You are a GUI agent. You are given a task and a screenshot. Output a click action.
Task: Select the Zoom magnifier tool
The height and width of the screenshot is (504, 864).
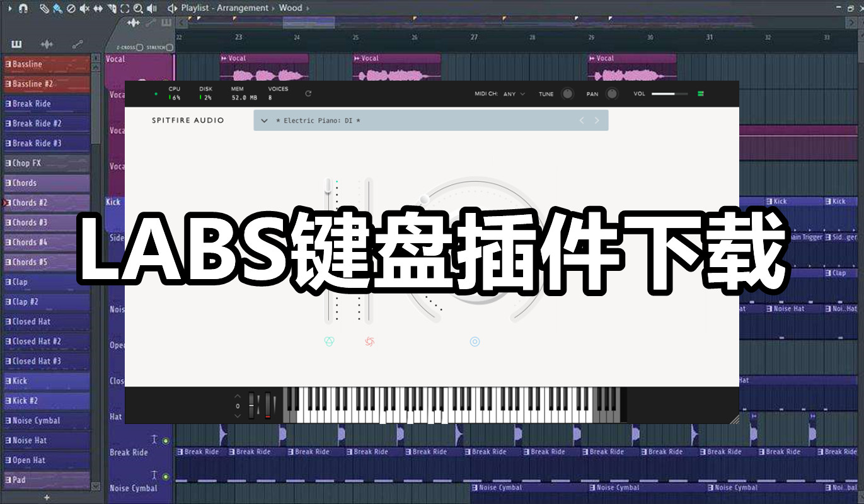coord(138,8)
